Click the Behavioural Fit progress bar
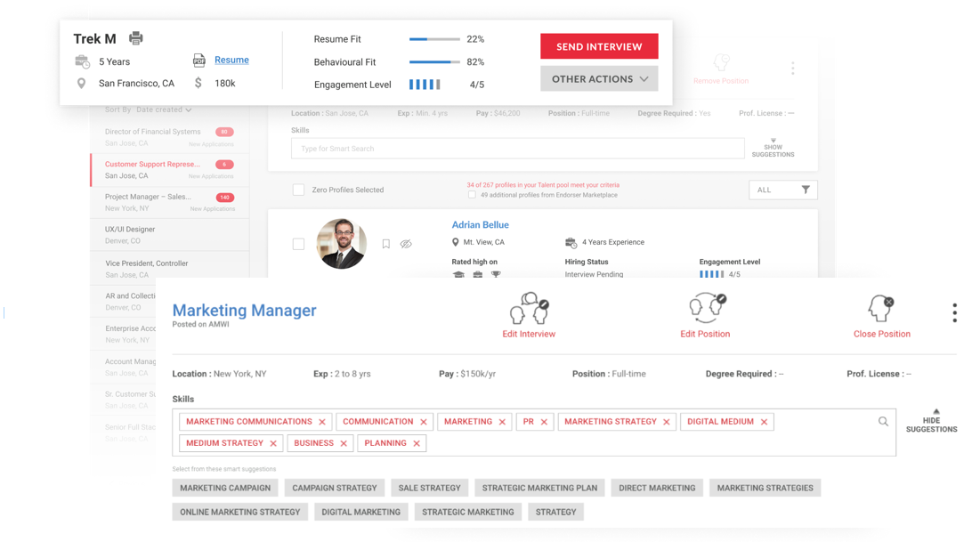 pyautogui.click(x=433, y=62)
